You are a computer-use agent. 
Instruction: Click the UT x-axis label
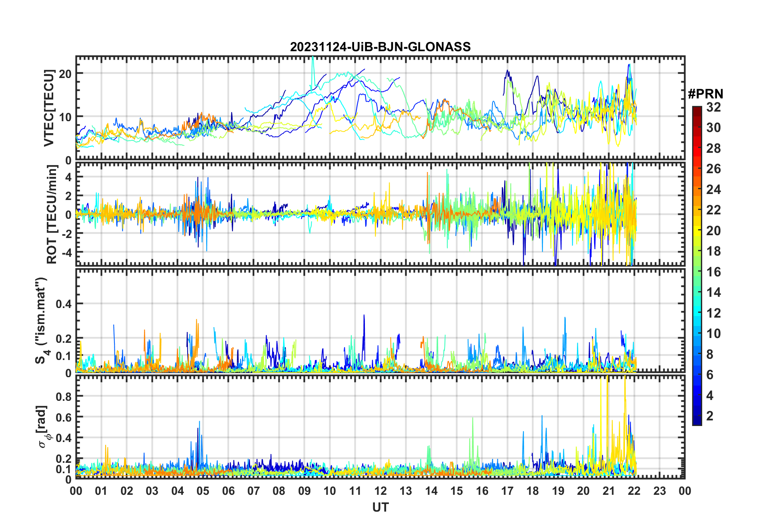click(380, 507)
